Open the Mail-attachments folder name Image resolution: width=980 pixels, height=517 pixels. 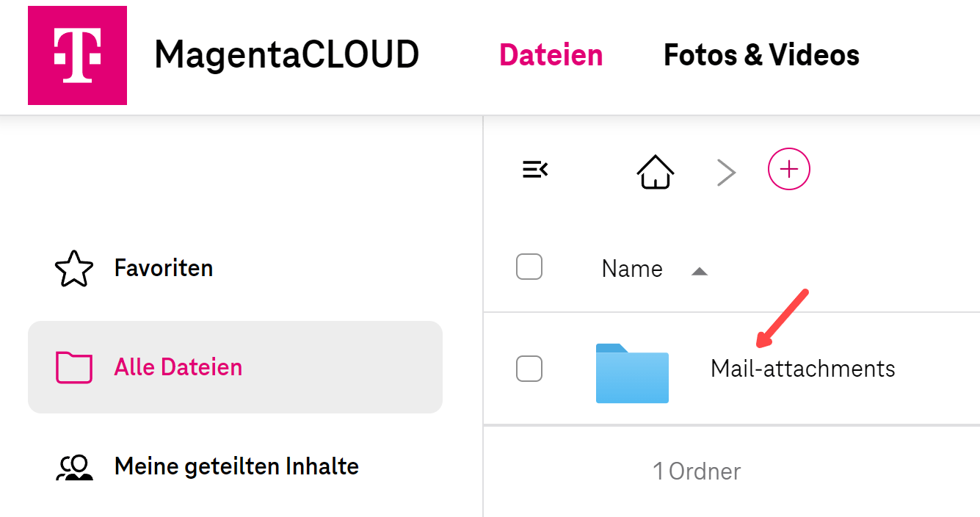[802, 369]
